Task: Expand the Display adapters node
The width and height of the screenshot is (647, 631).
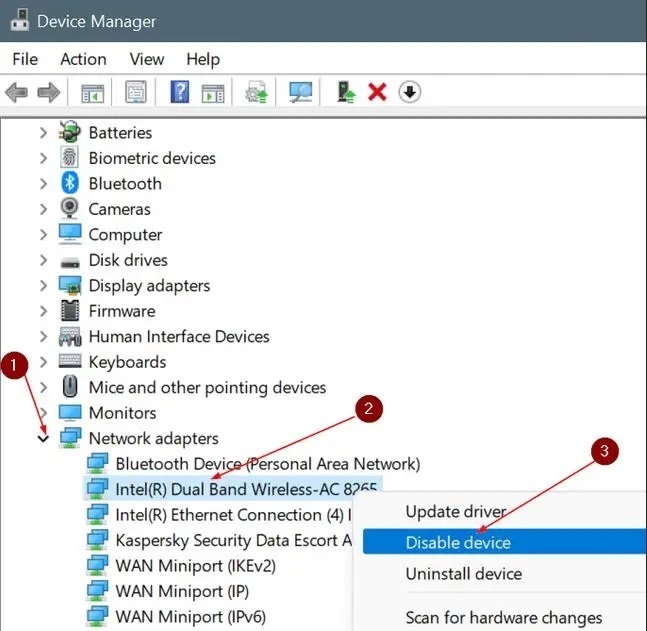Action: point(43,286)
